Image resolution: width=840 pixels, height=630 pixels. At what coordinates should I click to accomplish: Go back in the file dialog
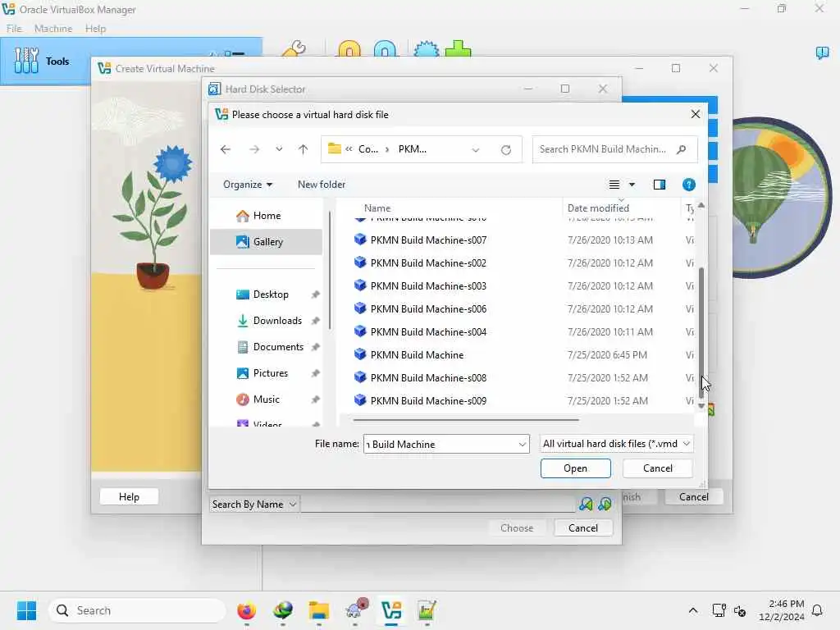click(x=226, y=149)
